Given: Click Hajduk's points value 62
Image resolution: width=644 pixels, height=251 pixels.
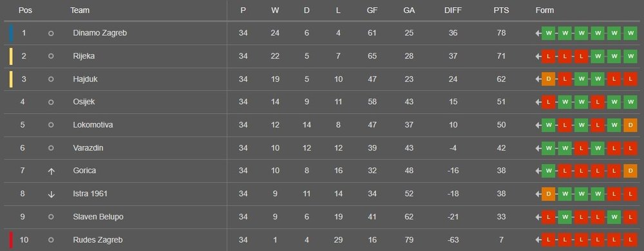Looking at the screenshot, I should (501, 79).
